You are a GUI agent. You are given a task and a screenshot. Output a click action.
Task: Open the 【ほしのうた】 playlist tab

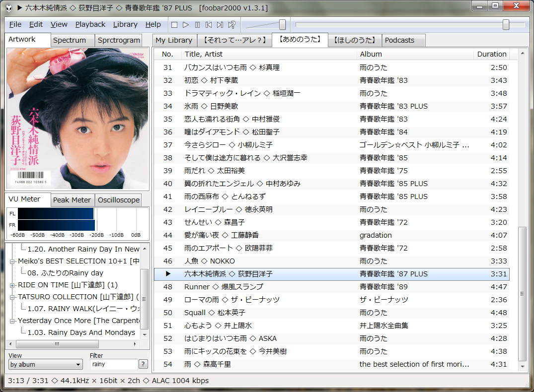[355, 40]
